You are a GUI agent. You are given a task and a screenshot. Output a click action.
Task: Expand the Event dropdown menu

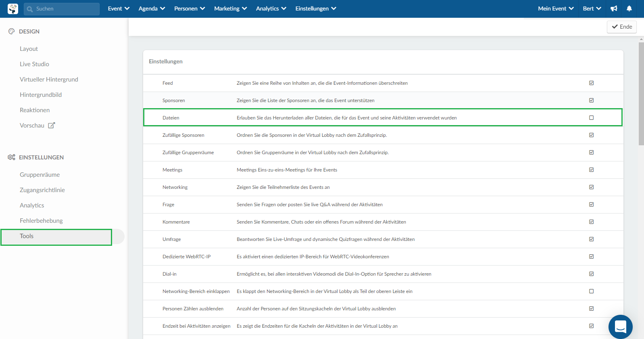click(119, 8)
